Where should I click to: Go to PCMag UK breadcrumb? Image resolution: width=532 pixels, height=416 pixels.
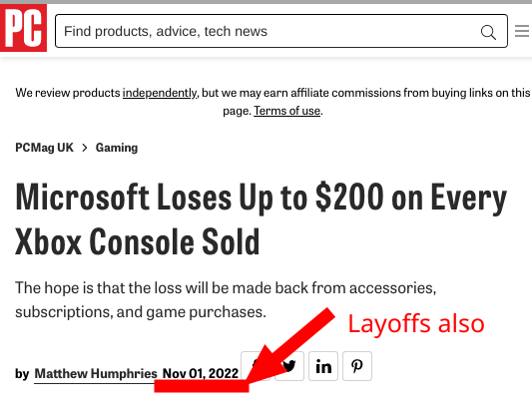point(45,148)
